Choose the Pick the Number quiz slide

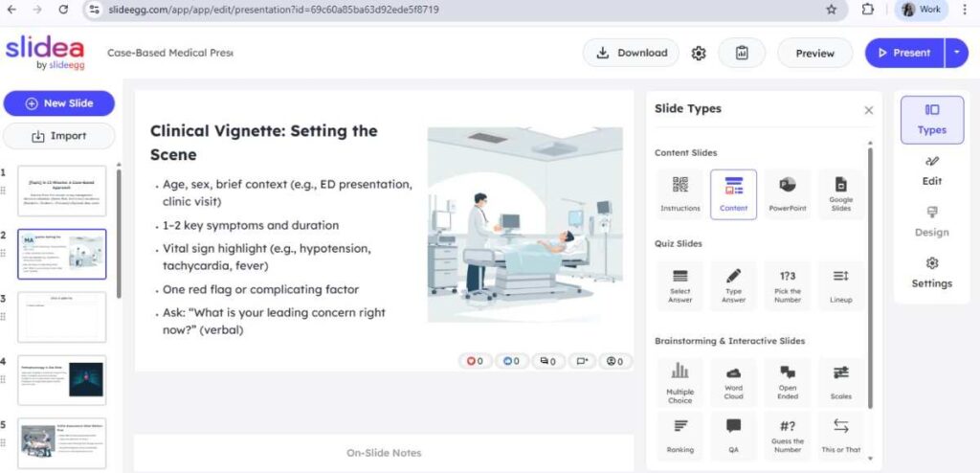click(x=788, y=285)
